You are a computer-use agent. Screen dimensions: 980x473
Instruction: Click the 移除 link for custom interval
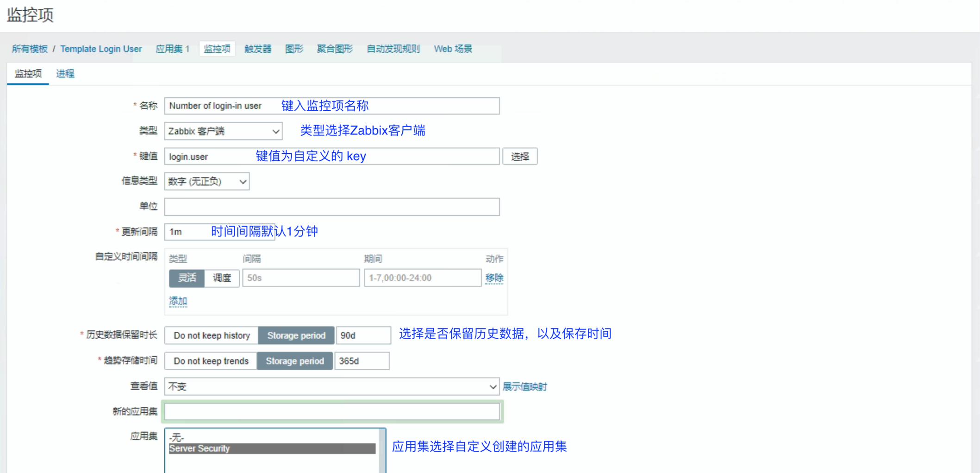tap(494, 278)
